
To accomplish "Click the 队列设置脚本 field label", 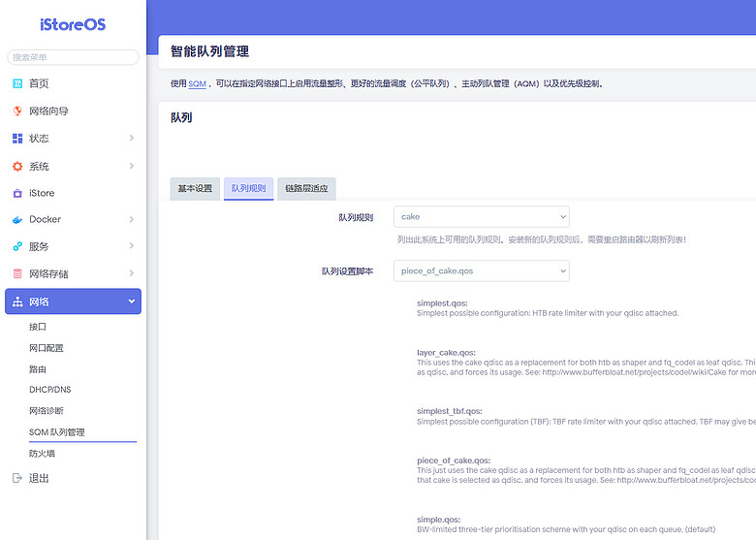I will tap(347, 271).
